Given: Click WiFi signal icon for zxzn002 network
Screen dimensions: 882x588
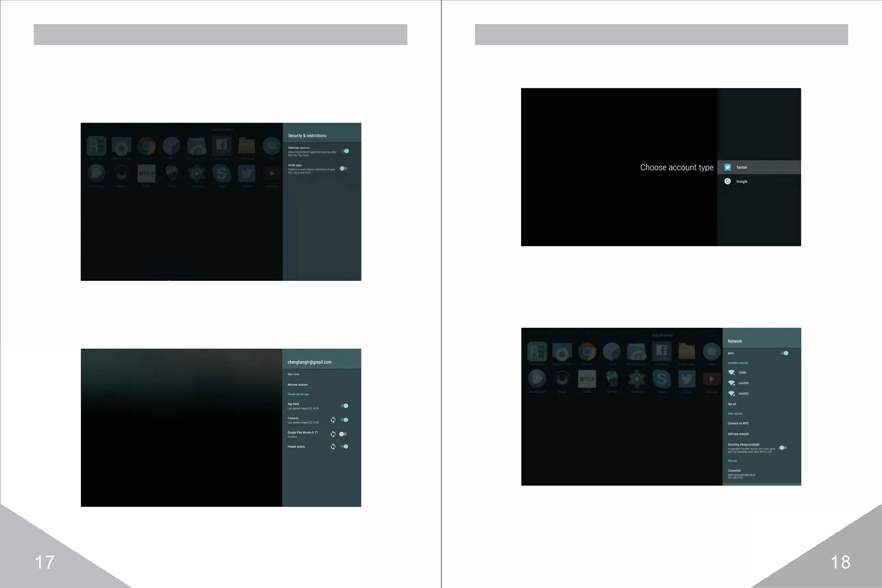Looking at the screenshot, I should 731,383.
